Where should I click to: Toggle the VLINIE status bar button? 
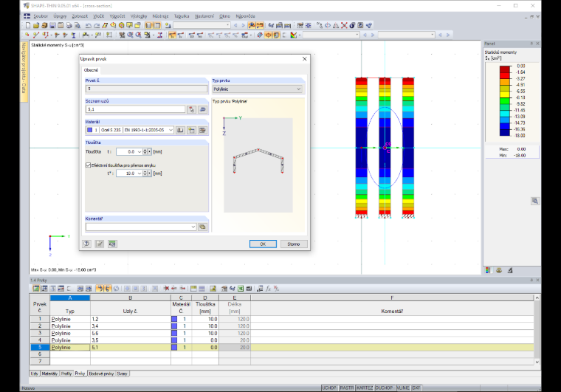[403, 388]
